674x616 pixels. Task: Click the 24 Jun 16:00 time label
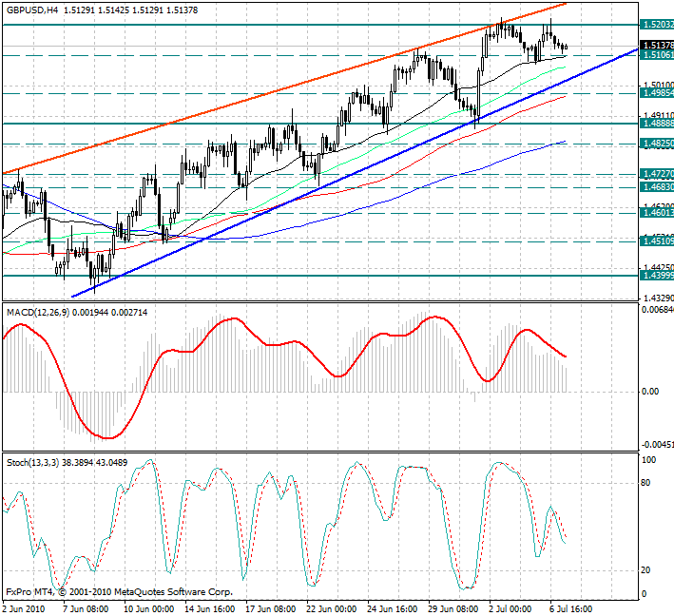coord(393,609)
